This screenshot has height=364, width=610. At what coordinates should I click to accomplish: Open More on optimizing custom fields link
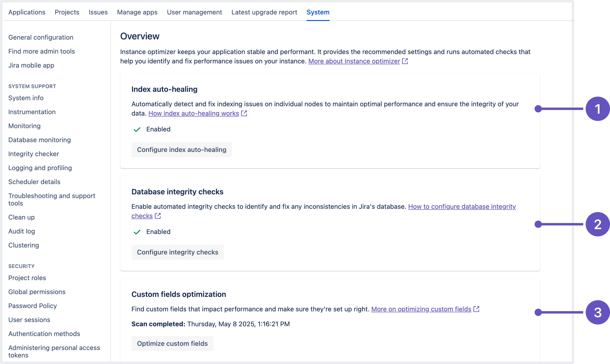tap(421, 309)
